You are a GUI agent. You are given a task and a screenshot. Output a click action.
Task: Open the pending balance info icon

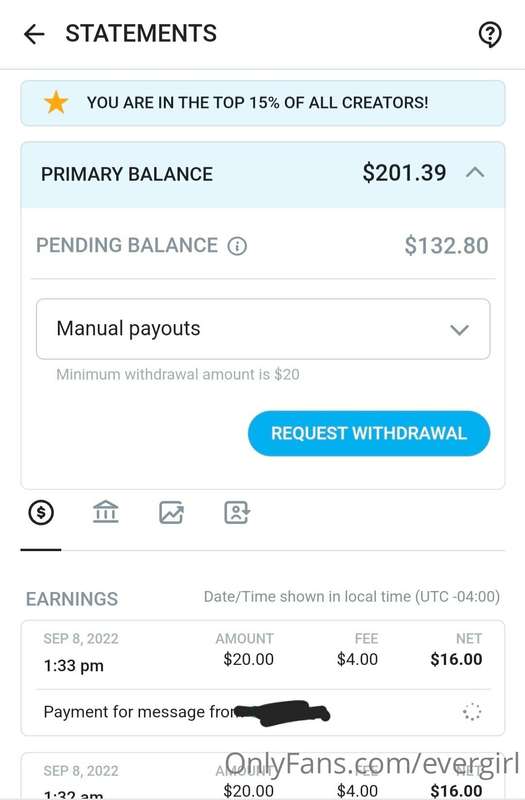pyautogui.click(x=237, y=246)
